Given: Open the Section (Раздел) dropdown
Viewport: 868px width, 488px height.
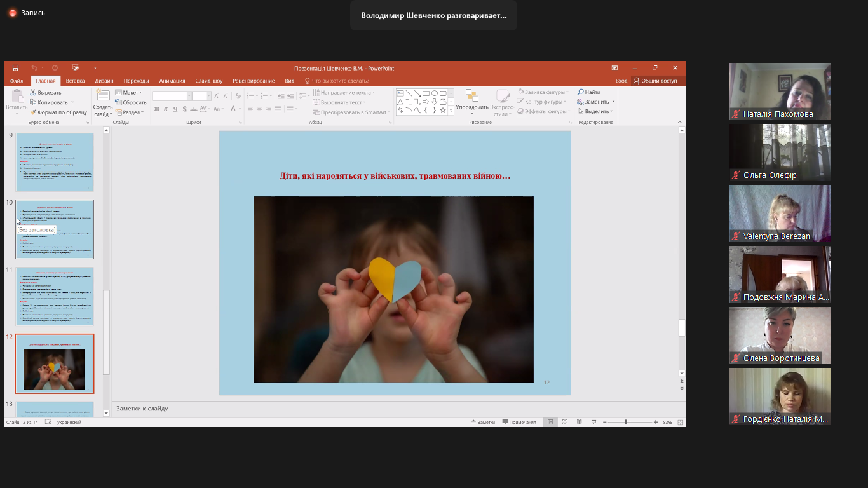Looking at the screenshot, I should (x=130, y=112).
